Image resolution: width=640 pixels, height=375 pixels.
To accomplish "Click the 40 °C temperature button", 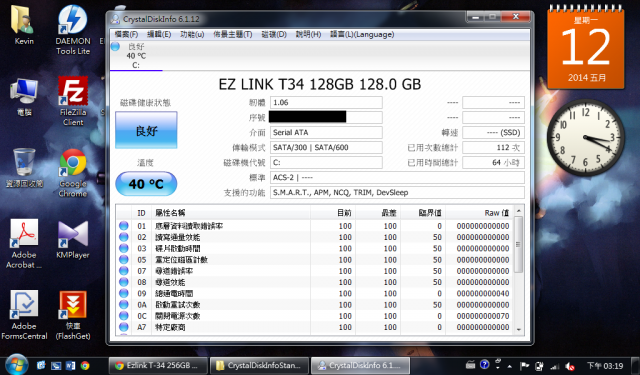I will (146, 184).
